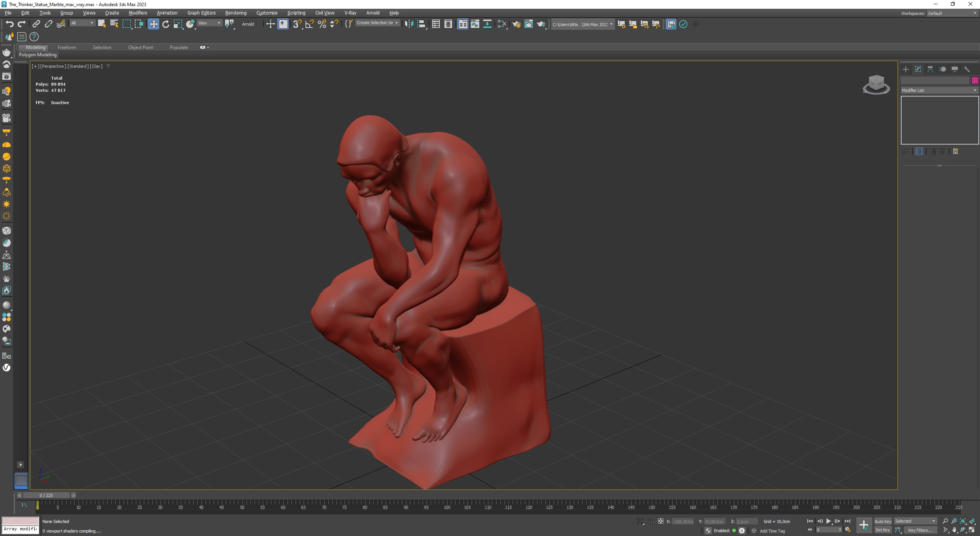
Task: Open the Create tab in Command Panel
Action: 906,69
